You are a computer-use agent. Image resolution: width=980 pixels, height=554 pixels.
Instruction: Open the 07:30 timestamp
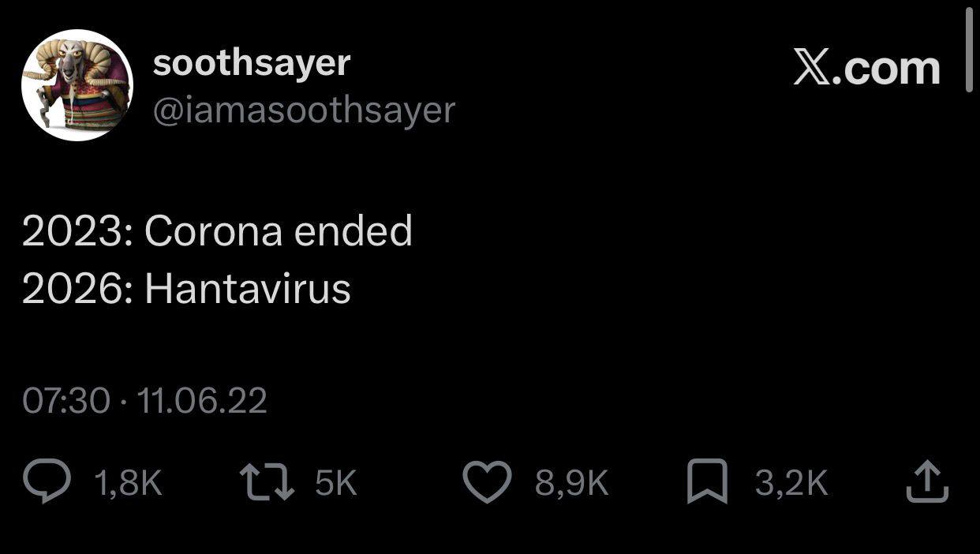66,401
